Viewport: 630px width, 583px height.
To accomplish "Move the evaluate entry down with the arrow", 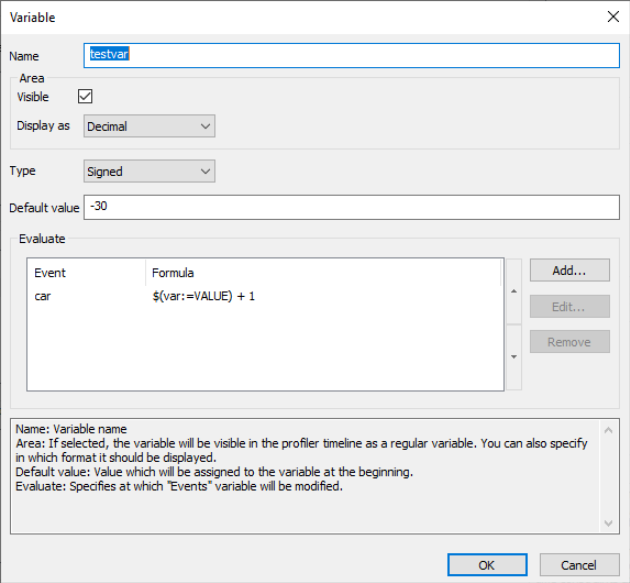I will (x=514, y=357).
